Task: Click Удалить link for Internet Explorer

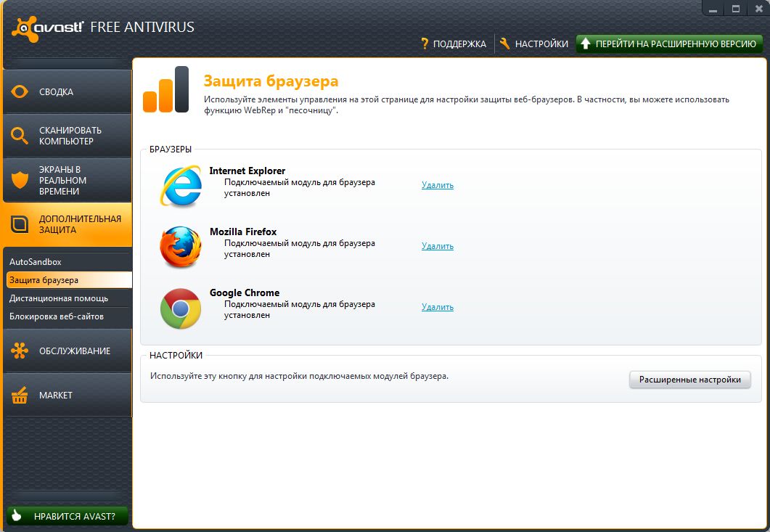Action: (438, 185)
